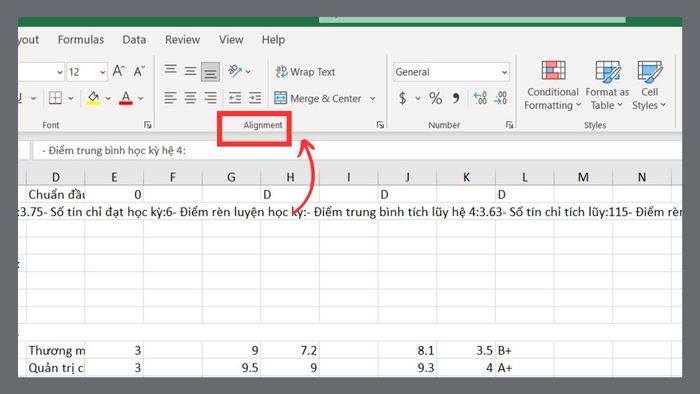Click the Decrease Decimal icon
Screen dimensions: 700x394
(500, 98)
